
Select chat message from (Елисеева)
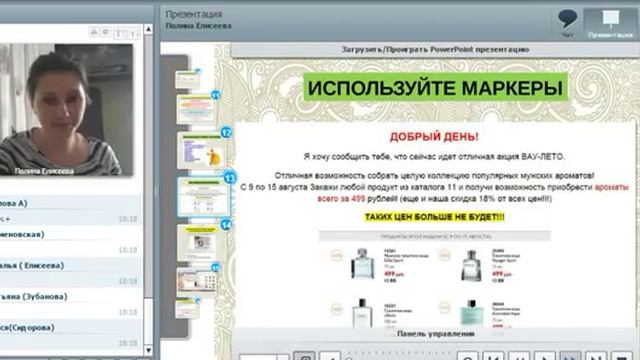(x=70, y=273)
